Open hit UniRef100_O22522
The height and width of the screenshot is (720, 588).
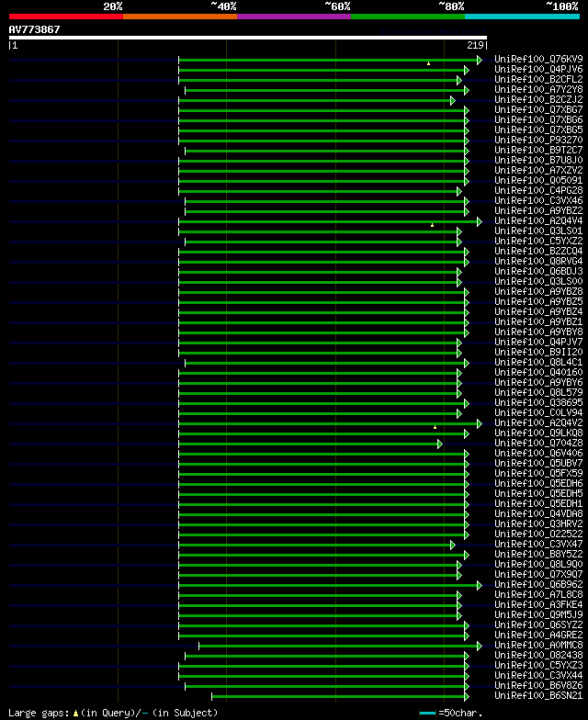tap(538, 534)
